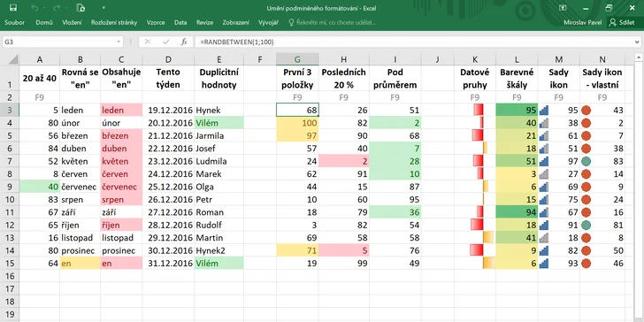
Task: Click the data bar in row 3
Action: (x=478, y=110)
